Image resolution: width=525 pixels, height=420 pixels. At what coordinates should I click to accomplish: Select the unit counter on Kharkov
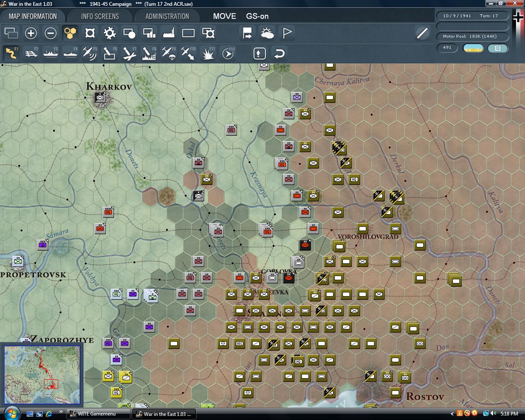(x=100, y=97)
